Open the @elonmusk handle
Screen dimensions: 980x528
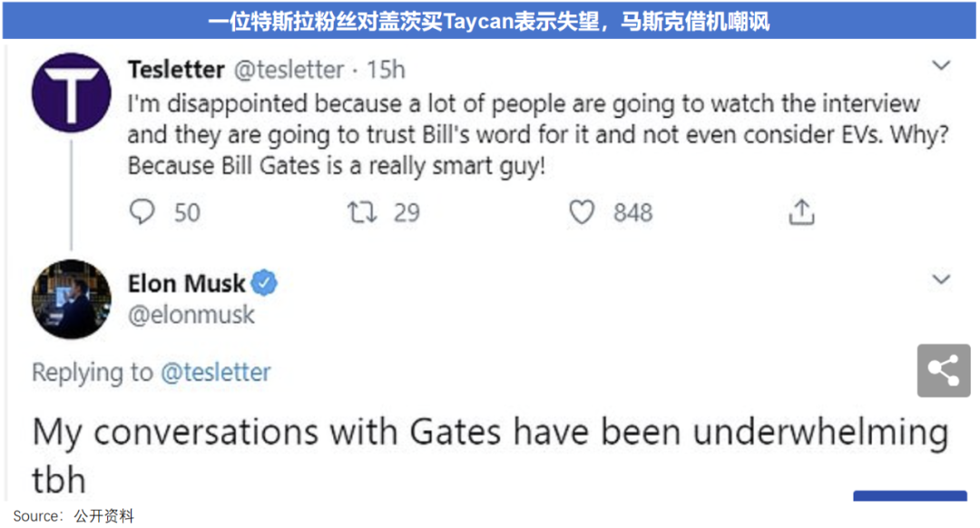(x=191, y=315)
